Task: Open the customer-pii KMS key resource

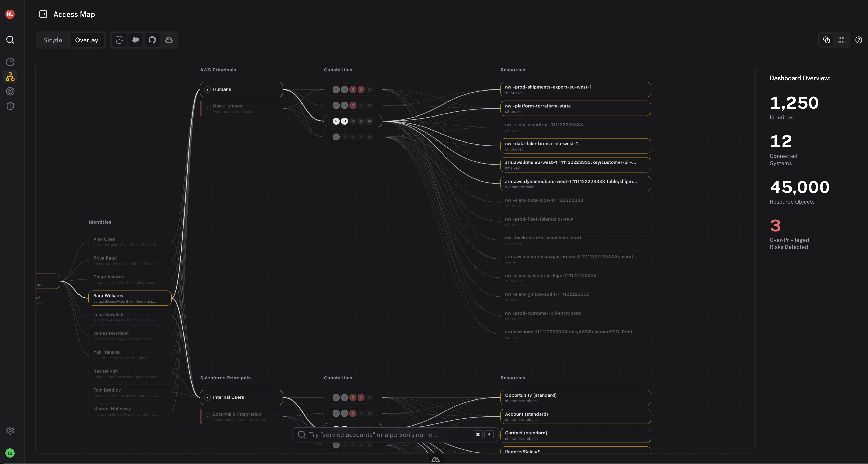Action: pyautogui.click(x=575, y=165)
